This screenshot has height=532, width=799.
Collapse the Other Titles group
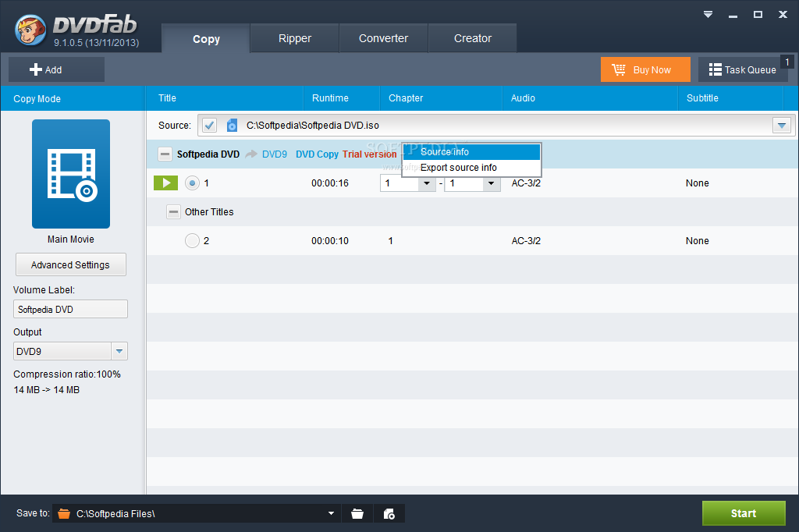tap(173, 212)
